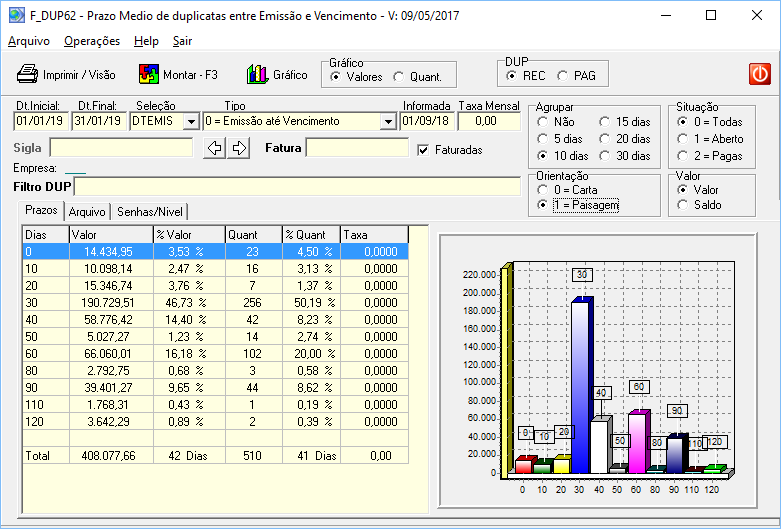Screen dimensions: 781x529
Task: Click the % Valor column header
Action: click(189, 235)
